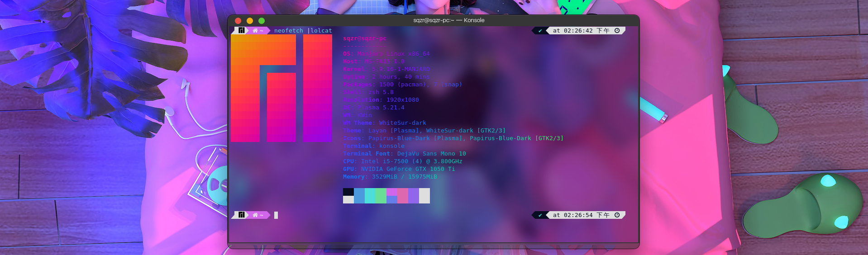Click the Uptime: 2 hours, 40 mins line
Screen dimensions: 868x255
[386, 77]
